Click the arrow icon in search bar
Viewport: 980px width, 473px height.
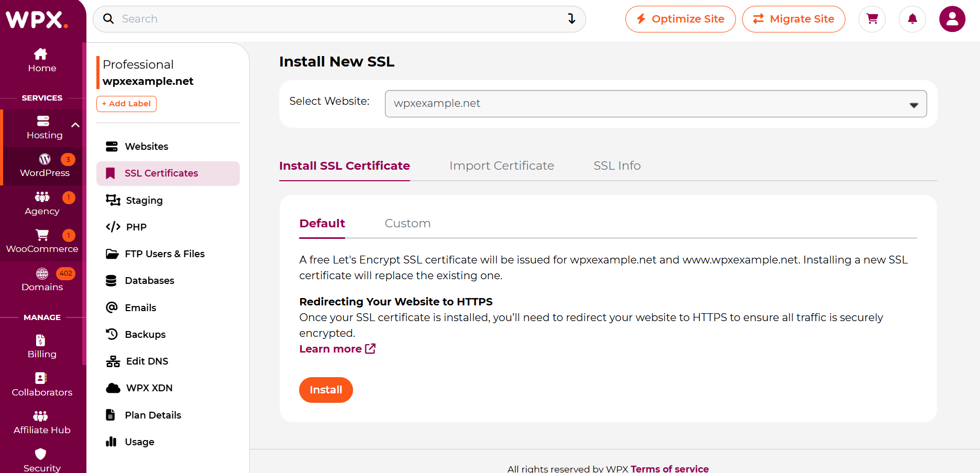pos(571,19)
